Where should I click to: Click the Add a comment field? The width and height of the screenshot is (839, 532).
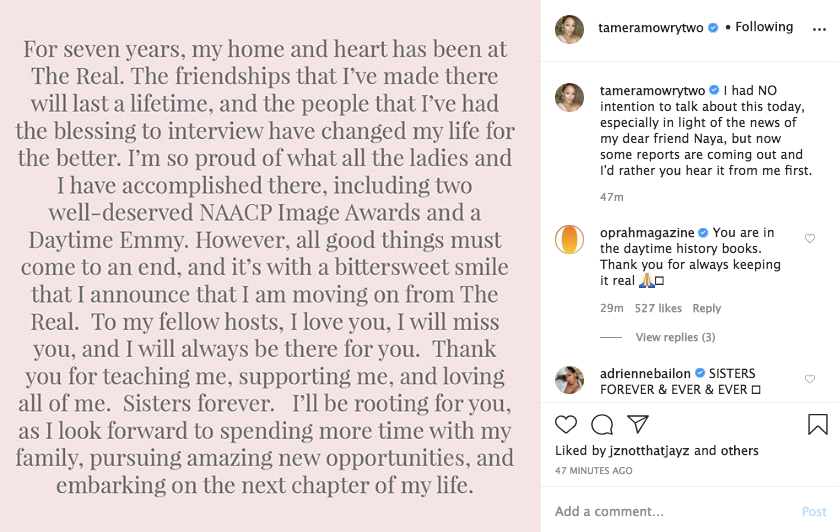[670, 511]
